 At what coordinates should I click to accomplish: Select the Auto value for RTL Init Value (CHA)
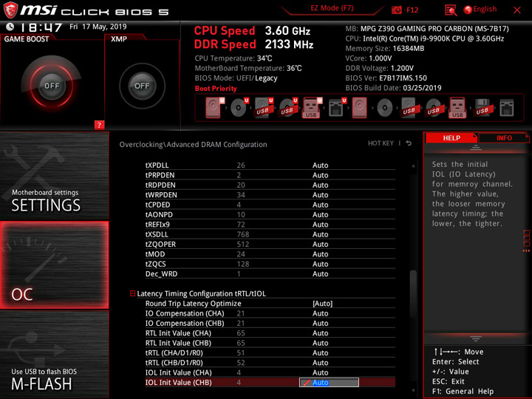coord(320,333)
